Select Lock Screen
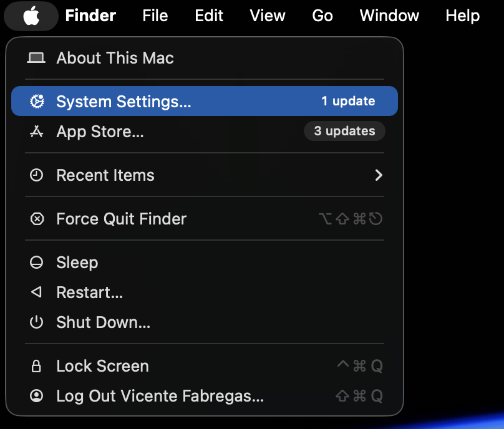 click(x=205, y=366)
